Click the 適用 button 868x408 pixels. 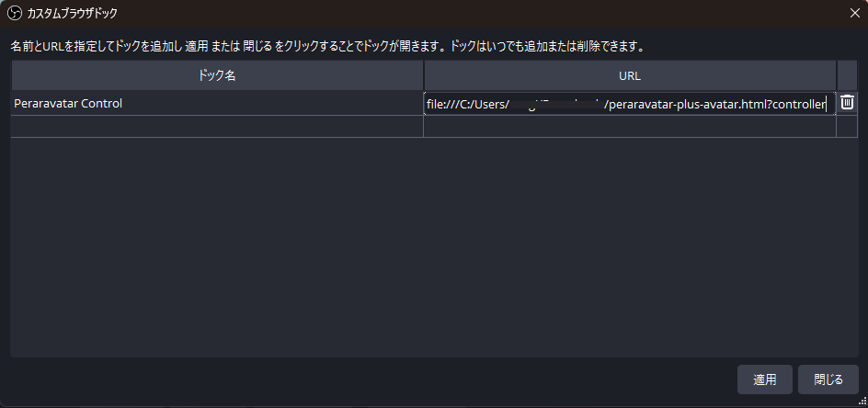764,380
